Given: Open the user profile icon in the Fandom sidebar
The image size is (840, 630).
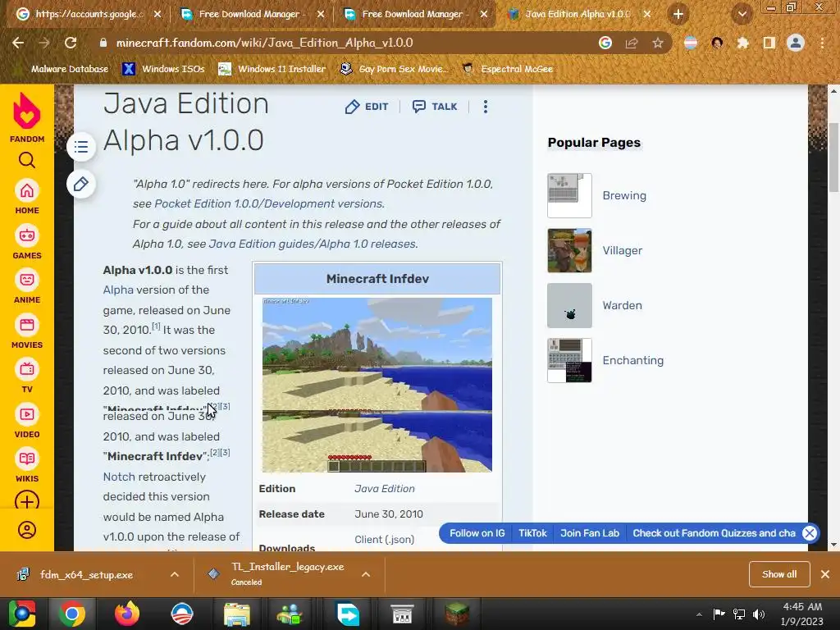Looking at the screenshot, I should (x=27, y=530).
